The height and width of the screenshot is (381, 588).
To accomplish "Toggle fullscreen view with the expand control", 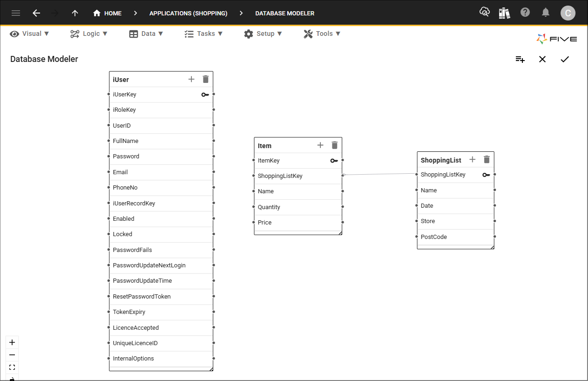I will (12, 367).
